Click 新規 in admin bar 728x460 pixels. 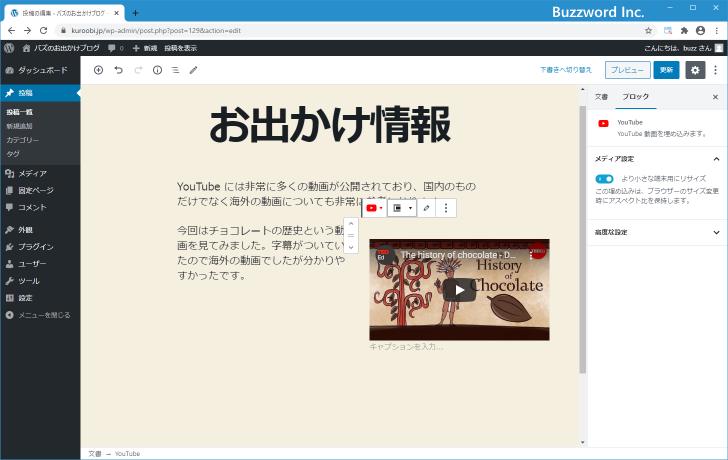pyautogui.click(x=145, y=48)
